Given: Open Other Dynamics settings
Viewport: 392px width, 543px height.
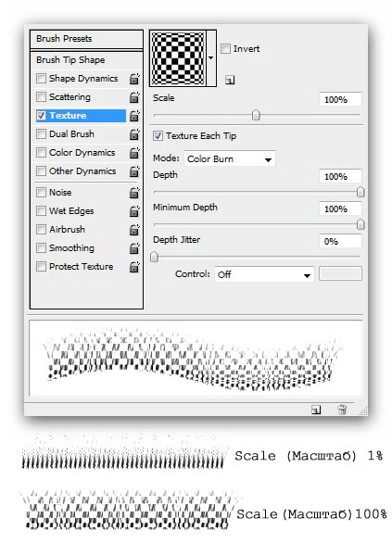Looking at the screenshot, I should pyautogui.click(x=82, y=171).
